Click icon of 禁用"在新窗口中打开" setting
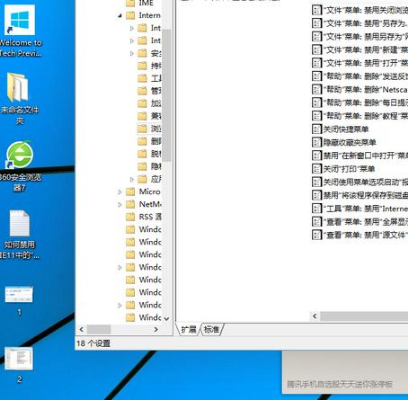This screenshot has width=412, height=401. click(316, 155)
